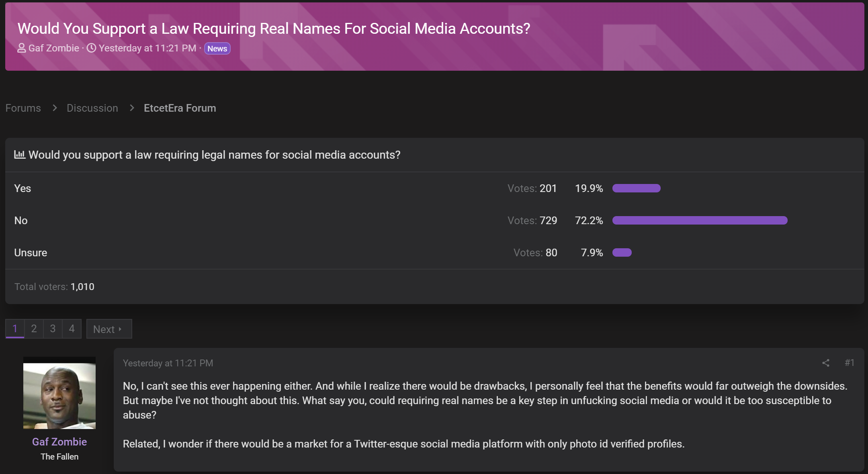The width and height of the screenshot is (868, 474).
Task: Click the Yes poll option
Action: pos(23,188)
